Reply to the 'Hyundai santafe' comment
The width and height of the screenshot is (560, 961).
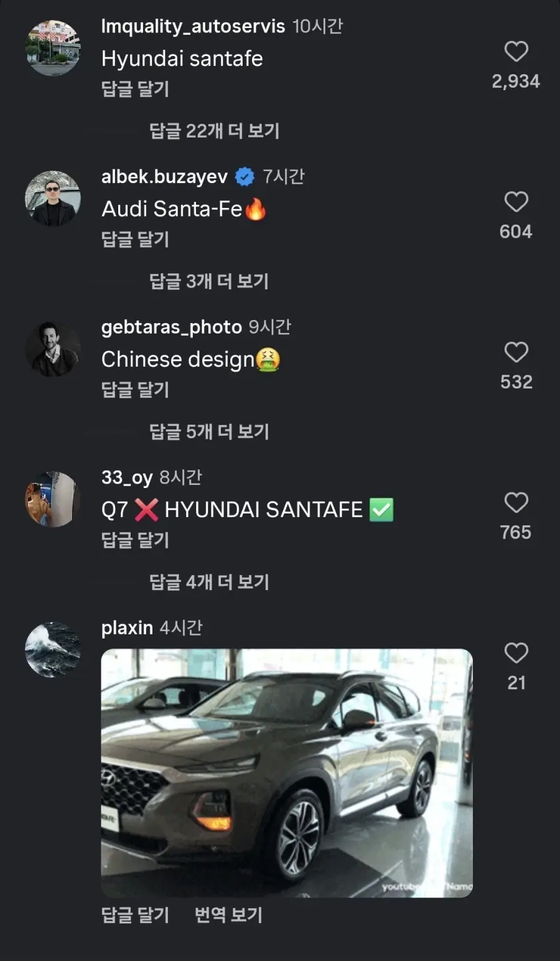pos(135,89)
